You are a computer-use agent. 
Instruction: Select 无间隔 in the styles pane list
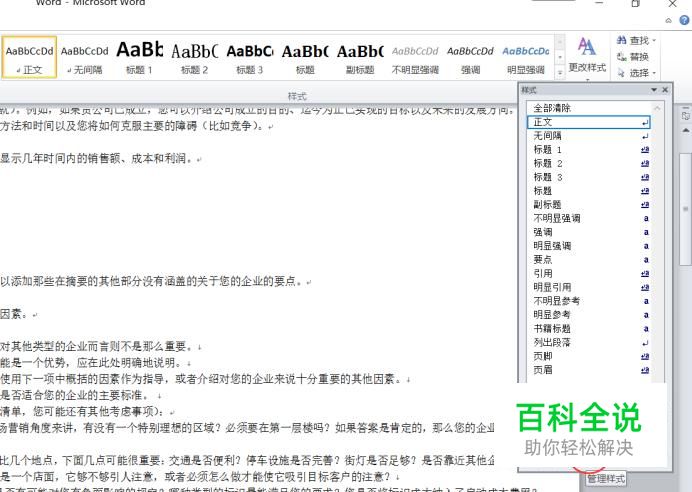pyautogui.click(x=589, y=136)
